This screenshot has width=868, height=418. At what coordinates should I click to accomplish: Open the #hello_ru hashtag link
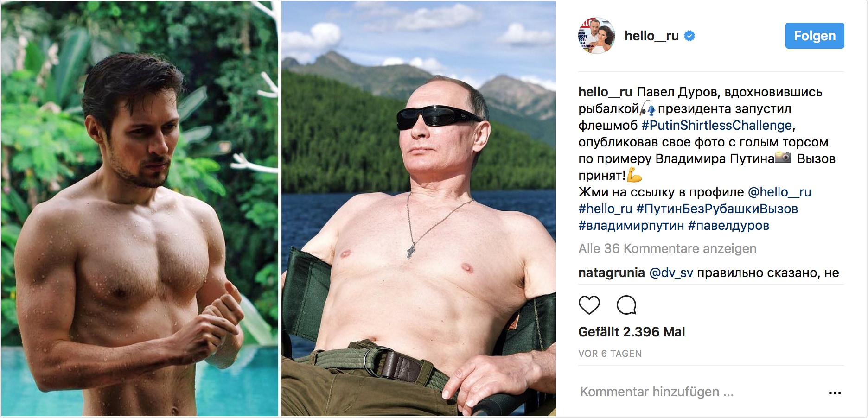tap(605, 209)
